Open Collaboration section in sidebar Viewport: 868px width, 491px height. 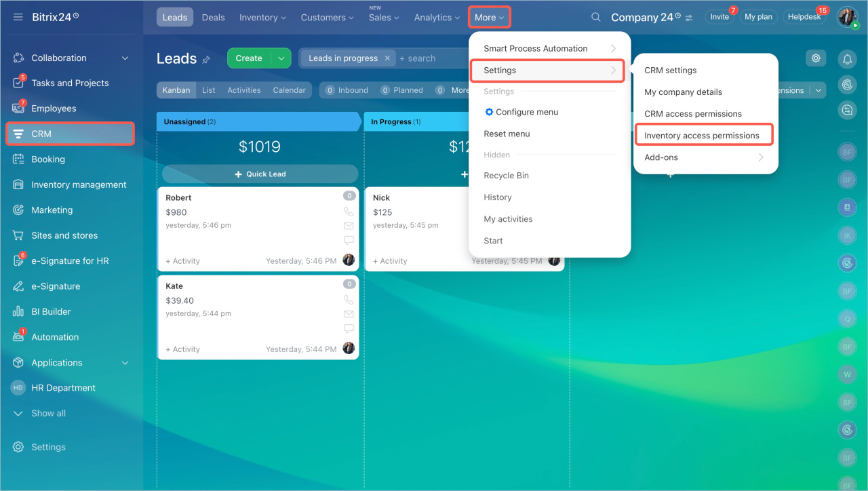(71, 58)
